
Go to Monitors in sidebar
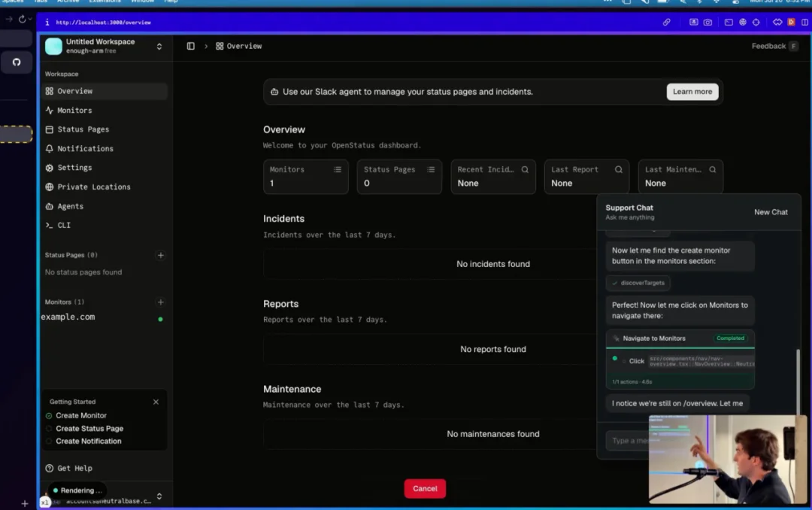[x=105, y=111]
